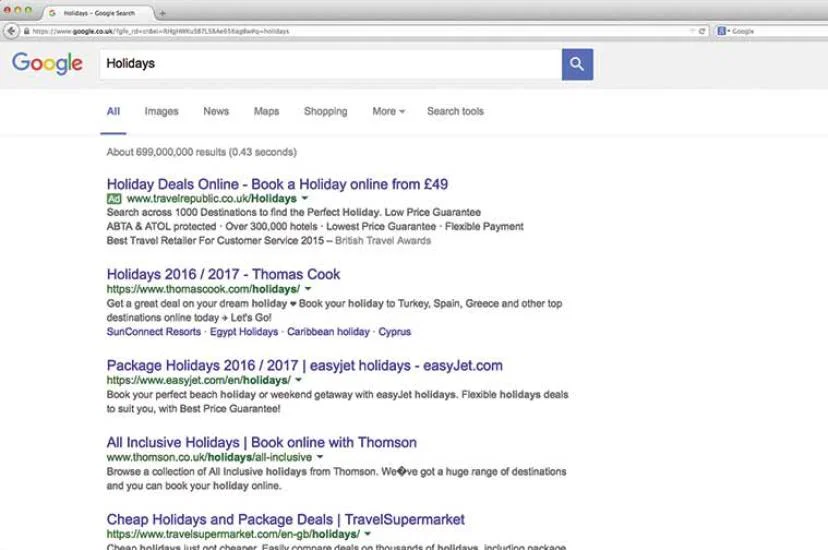
Task: Click the padlock icon in address bar
Action: [26, 31]
